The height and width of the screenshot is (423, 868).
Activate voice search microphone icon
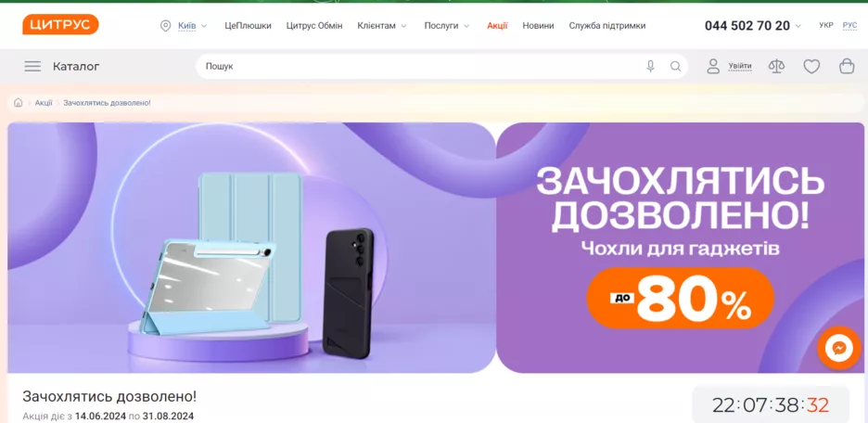650,67
